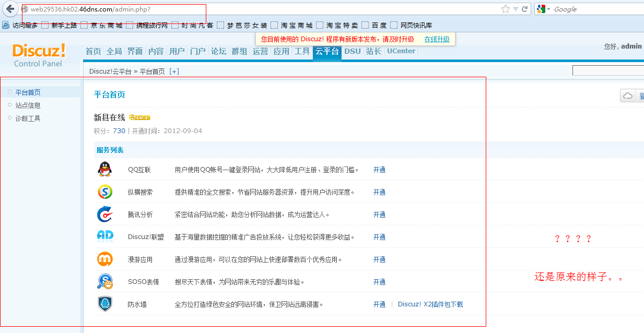Open the 工具 admin menu
The height and width of the screenshot is (333, 644).
(x=302, y=51)
